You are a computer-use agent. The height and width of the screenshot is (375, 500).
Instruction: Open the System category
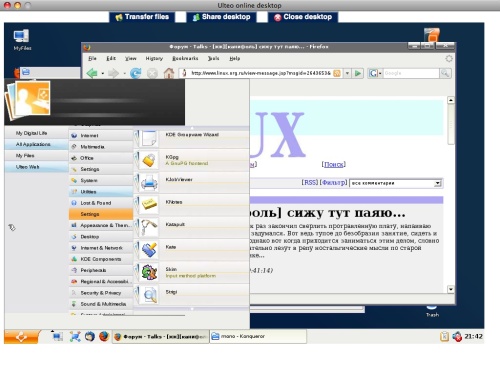[x=101, y=180]
